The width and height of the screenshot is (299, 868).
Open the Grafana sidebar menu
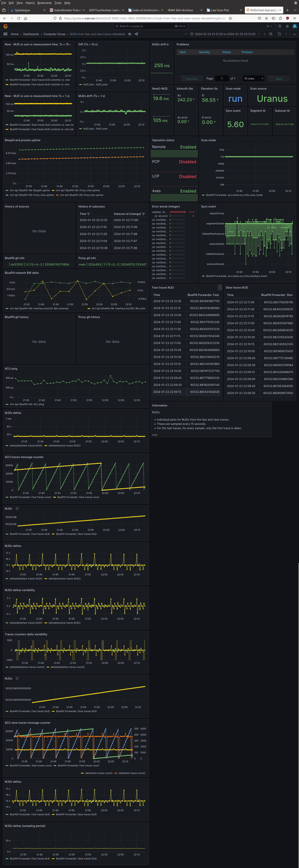[5, 34]
